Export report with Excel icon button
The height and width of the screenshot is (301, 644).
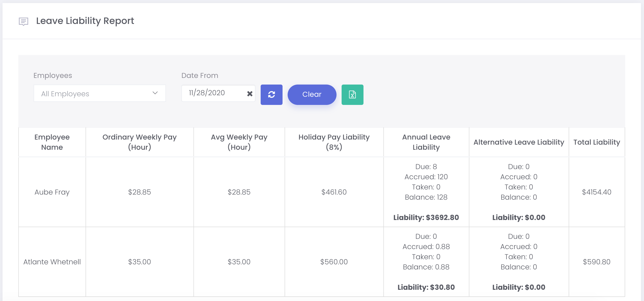click(352, 94)
